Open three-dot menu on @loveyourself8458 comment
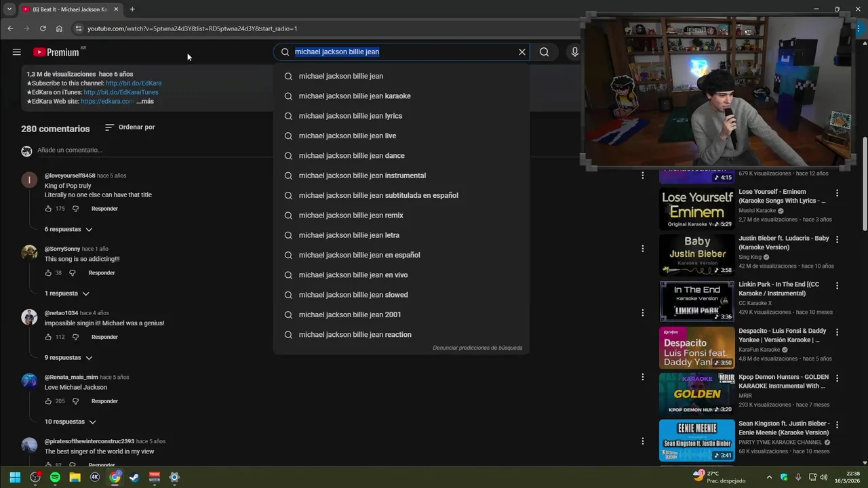868x488 pixels. pos(643,176)
